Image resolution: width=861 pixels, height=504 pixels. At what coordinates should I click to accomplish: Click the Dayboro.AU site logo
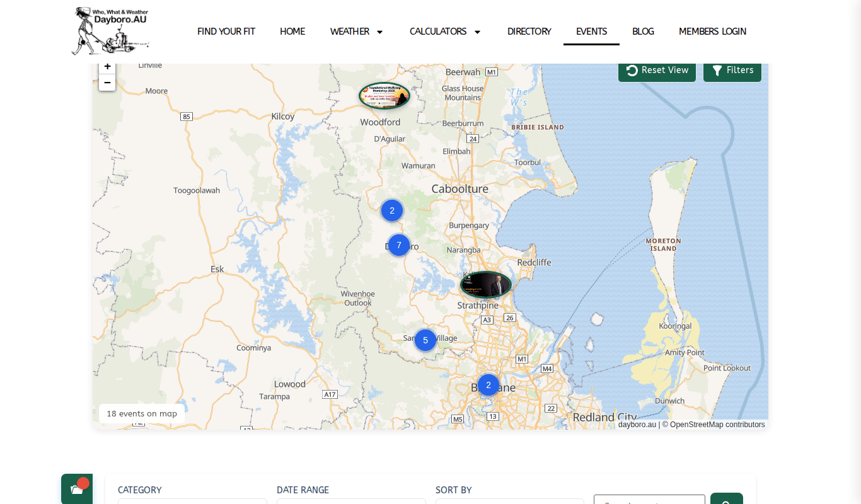(x=110, y=31)
